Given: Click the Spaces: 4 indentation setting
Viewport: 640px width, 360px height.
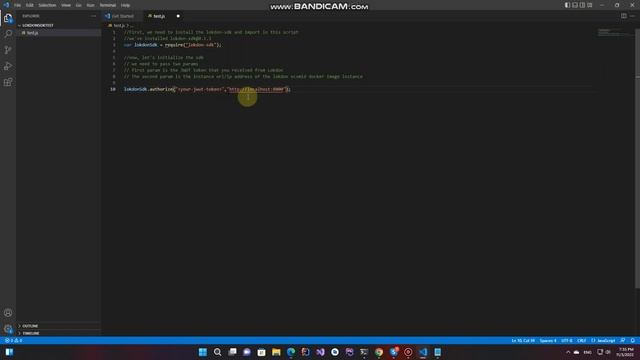Looking at the screenshot, I should (x=548, y=340).
